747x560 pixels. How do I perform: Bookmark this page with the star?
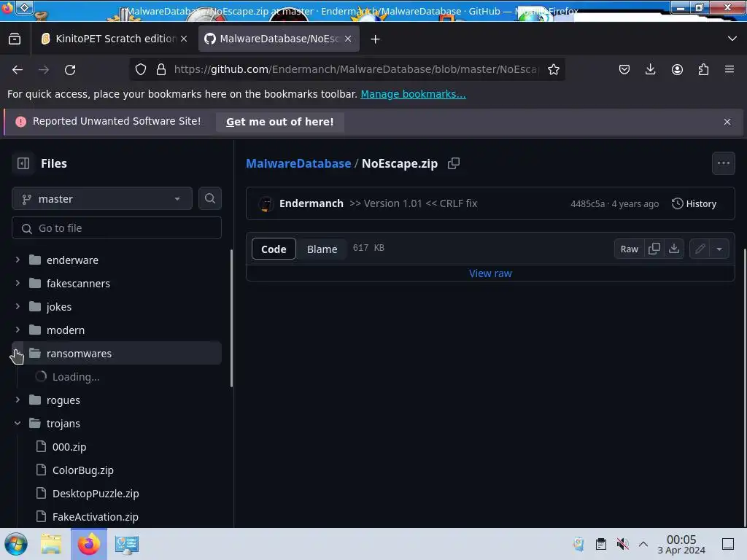point(553,69)
